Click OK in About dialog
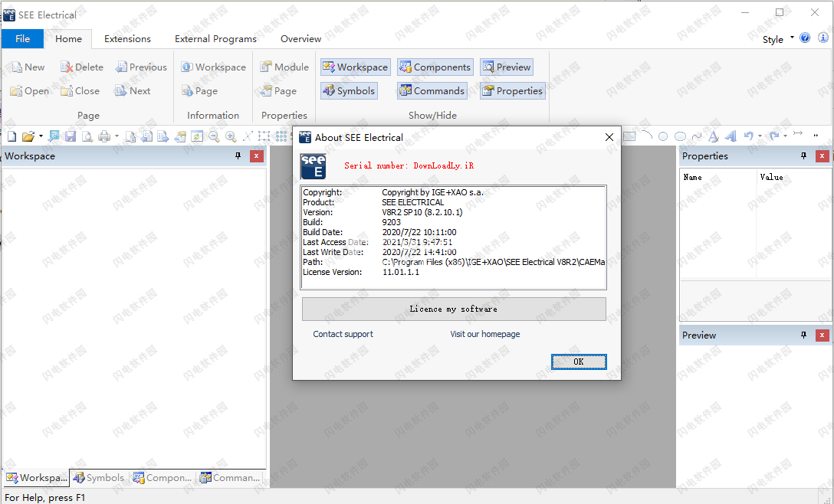 579,362
